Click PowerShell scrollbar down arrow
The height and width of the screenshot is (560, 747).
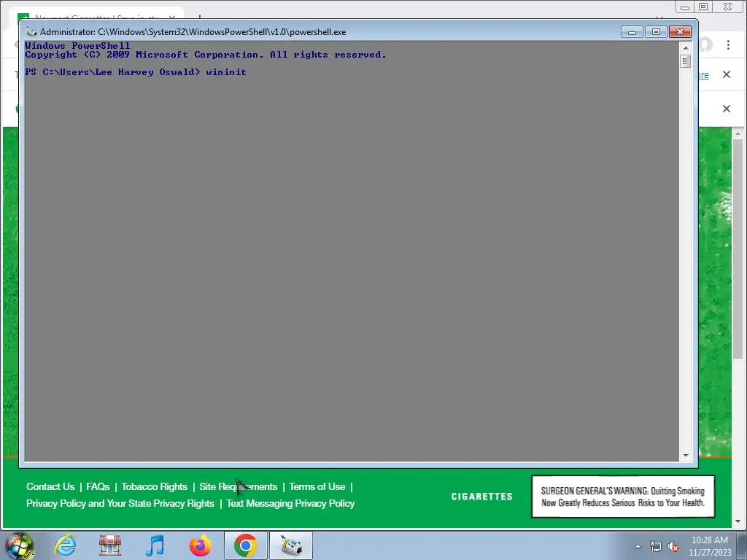[686, 455]
